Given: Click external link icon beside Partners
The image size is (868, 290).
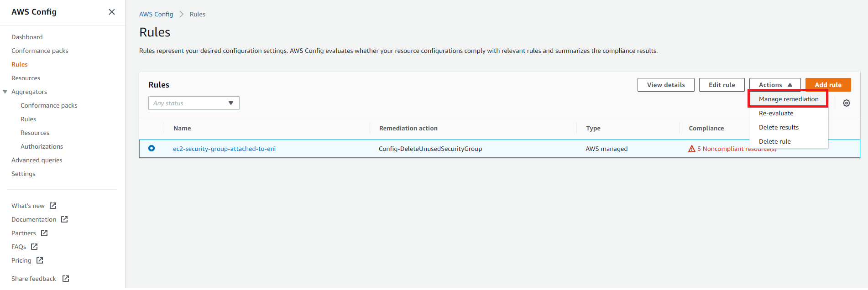Looking at the screenshot, I should coord(44,233).
